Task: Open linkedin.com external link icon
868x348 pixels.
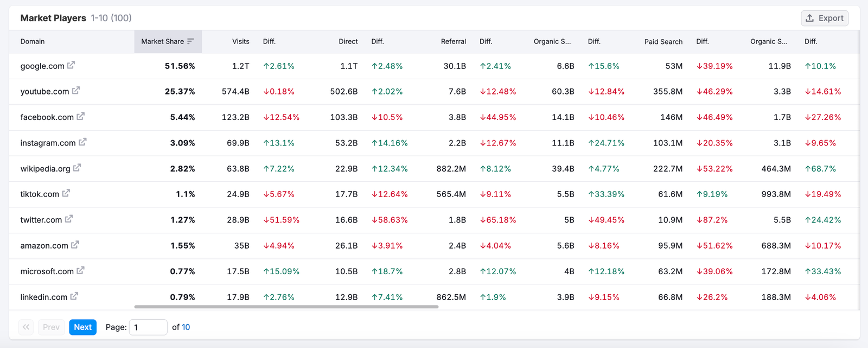Action: [74, 296]
